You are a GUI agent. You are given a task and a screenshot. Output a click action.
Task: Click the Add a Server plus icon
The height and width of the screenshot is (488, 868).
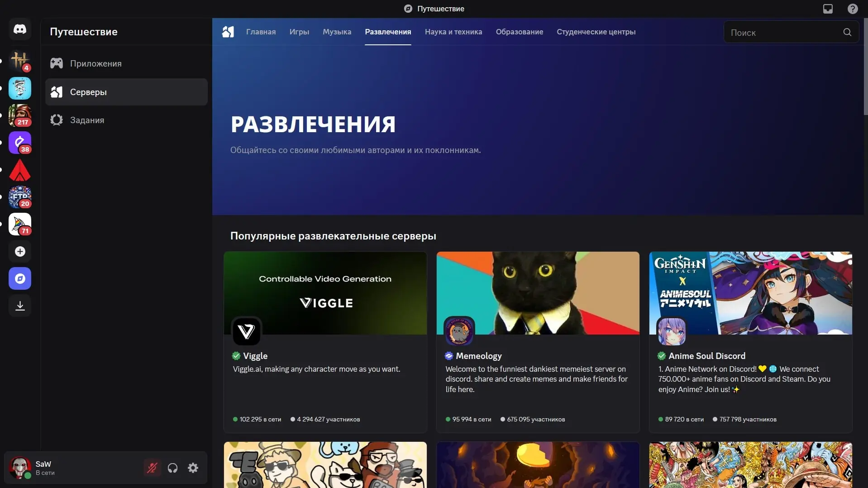click(x=20, y=252)
